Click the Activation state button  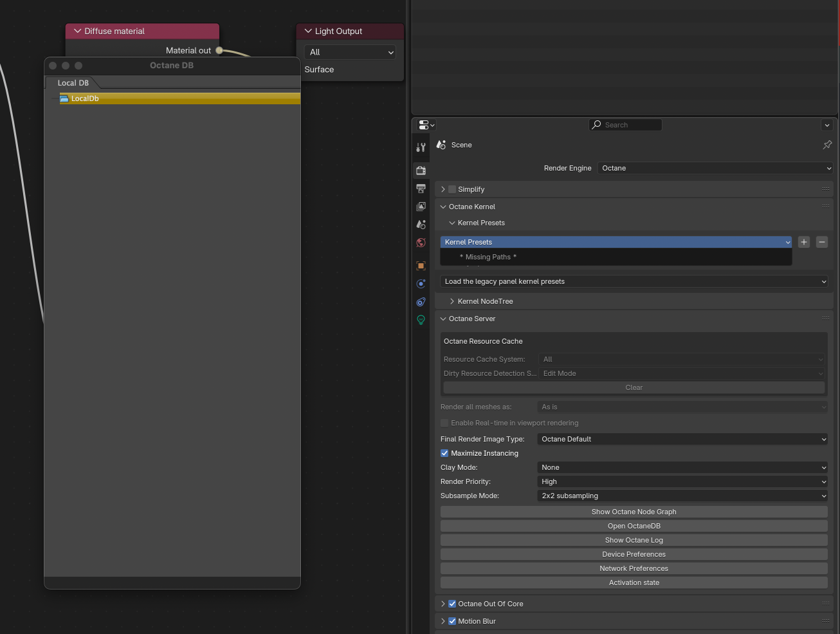point(634,583)
